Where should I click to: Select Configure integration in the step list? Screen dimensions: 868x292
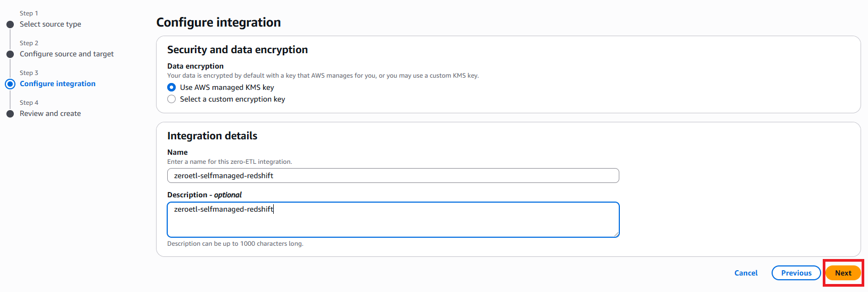coord(58,84)
